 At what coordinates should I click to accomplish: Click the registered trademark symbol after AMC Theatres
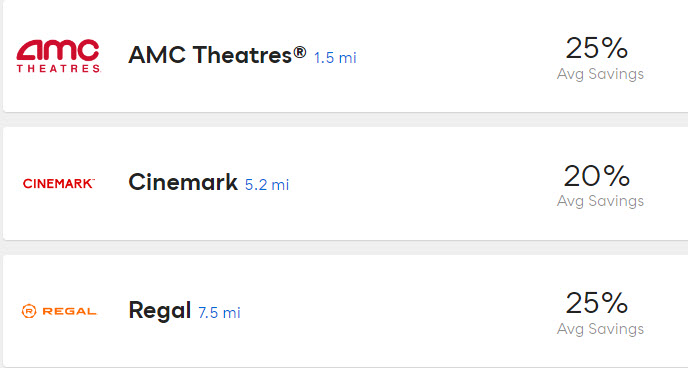(x=300, y=52)
